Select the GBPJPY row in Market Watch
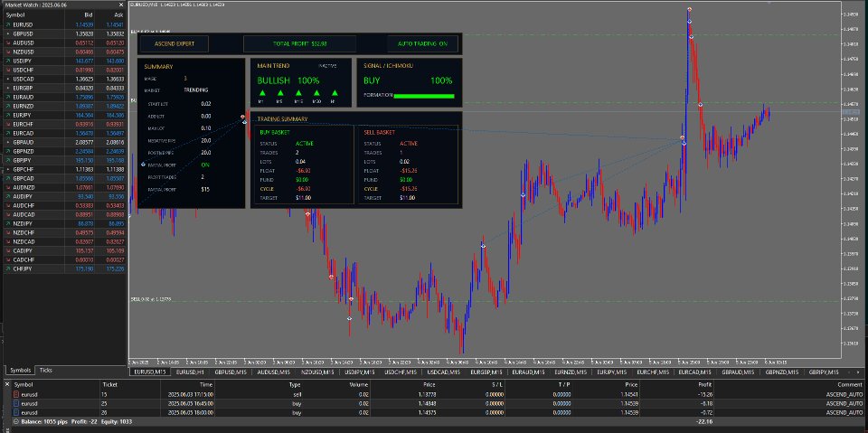 [64, 160]
